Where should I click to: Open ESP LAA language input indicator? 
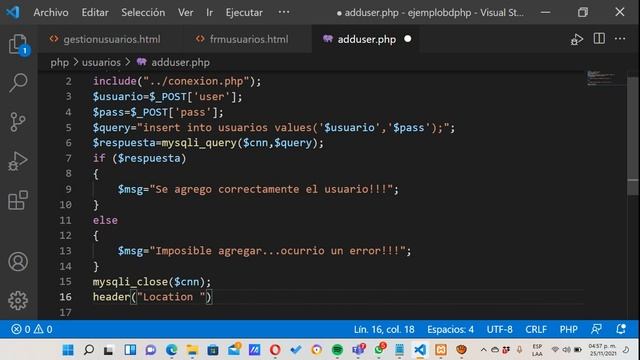point(537,350)
